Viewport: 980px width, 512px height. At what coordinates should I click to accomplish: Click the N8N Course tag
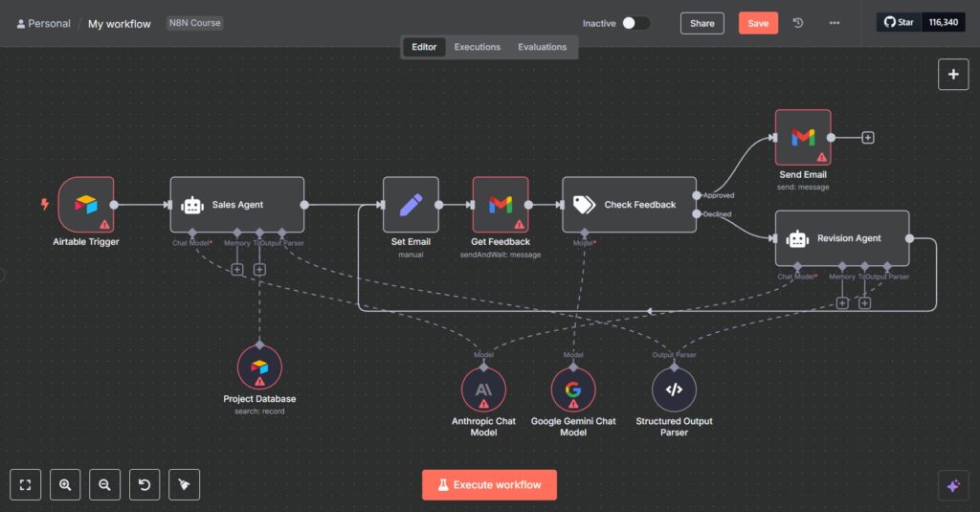tap(195, 23)
